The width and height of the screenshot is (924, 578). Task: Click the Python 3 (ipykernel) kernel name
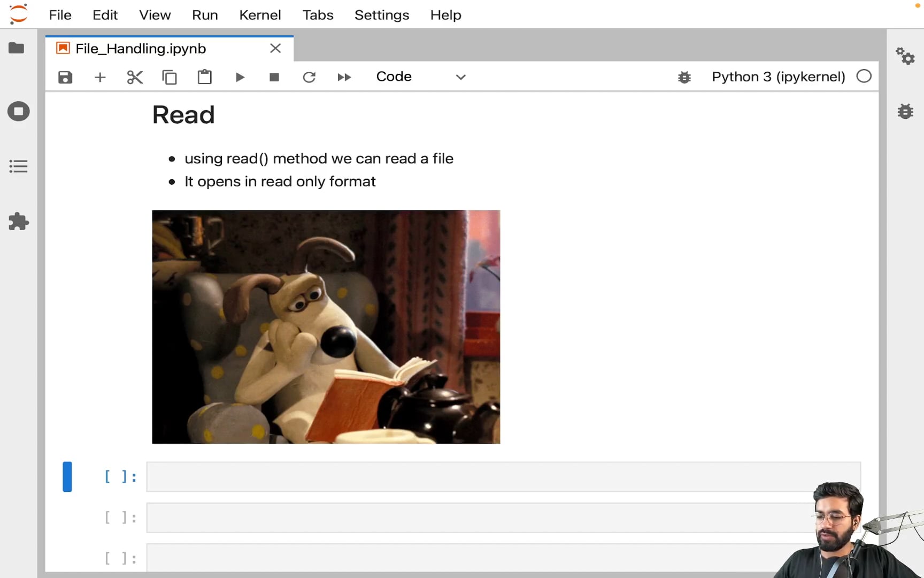coord(778,77)
